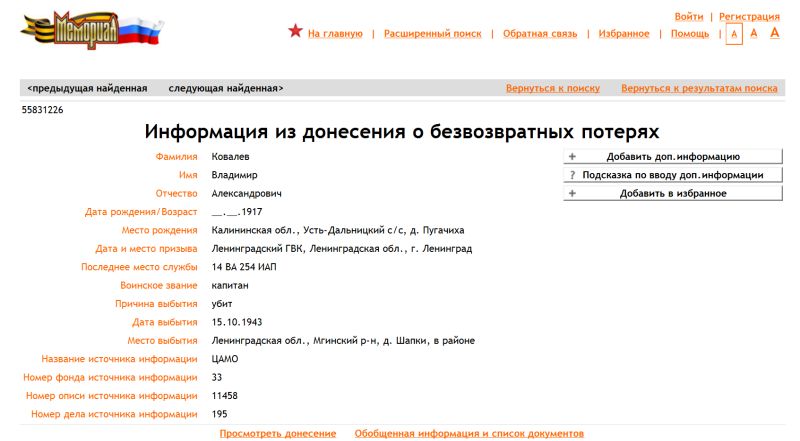Click Вернуться к результатам поиска
The width and height of the screenshot is (800, 441).
[x=699, y=88]
